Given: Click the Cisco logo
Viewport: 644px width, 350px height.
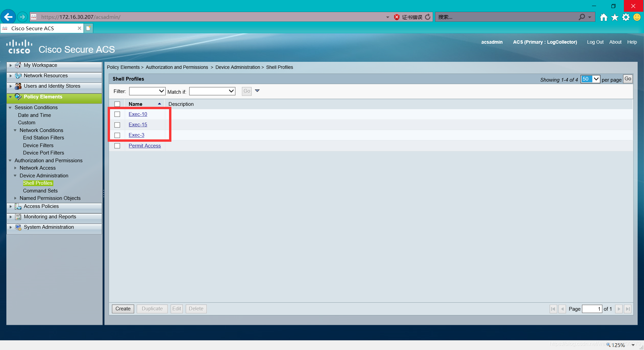Looking at the screenshot, I should 19,47.
